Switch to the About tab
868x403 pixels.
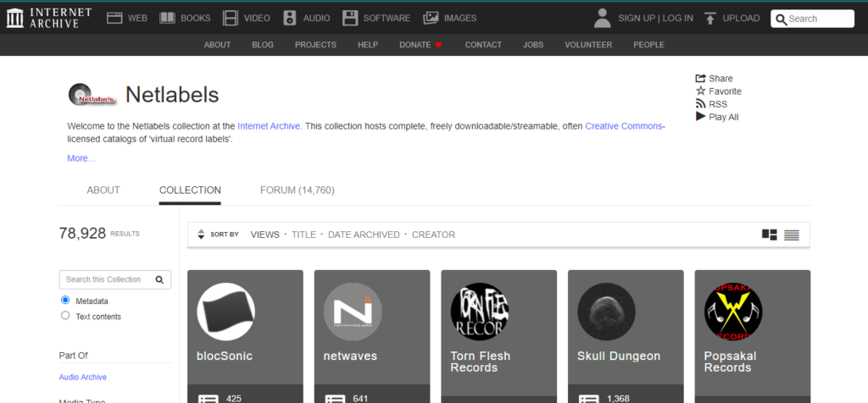(103, 190)
